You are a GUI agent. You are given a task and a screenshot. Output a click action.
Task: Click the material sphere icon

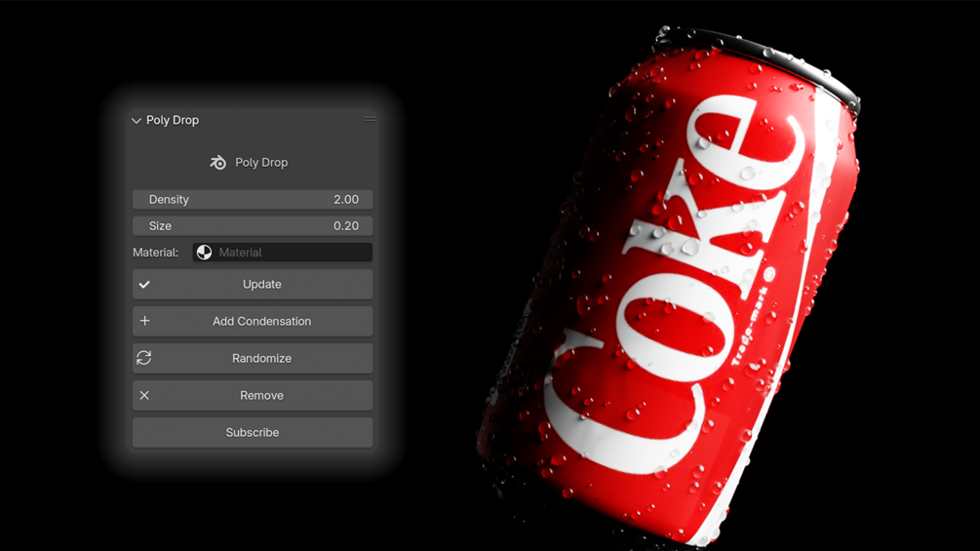point(205,253)
